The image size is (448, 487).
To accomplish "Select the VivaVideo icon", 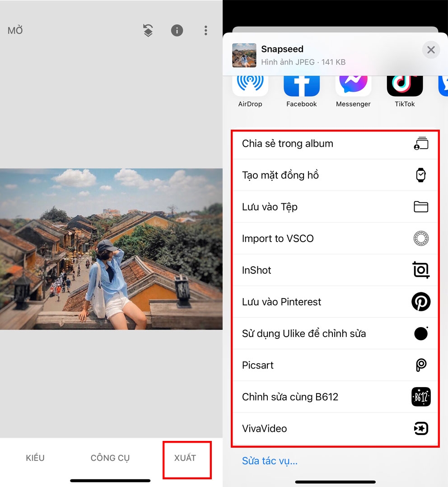I will click(420, 428).
